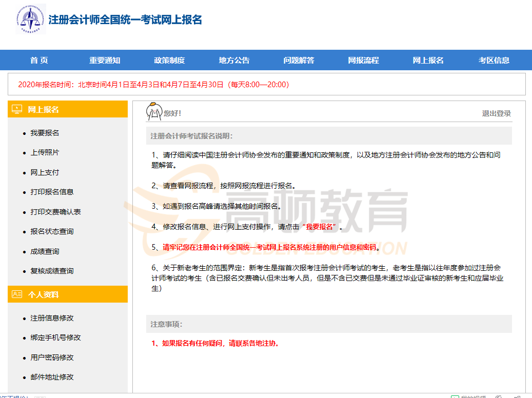Screen dimensions: 532x398
Task: Open 上传照片 sidebar link
Action: coord(45,152)
